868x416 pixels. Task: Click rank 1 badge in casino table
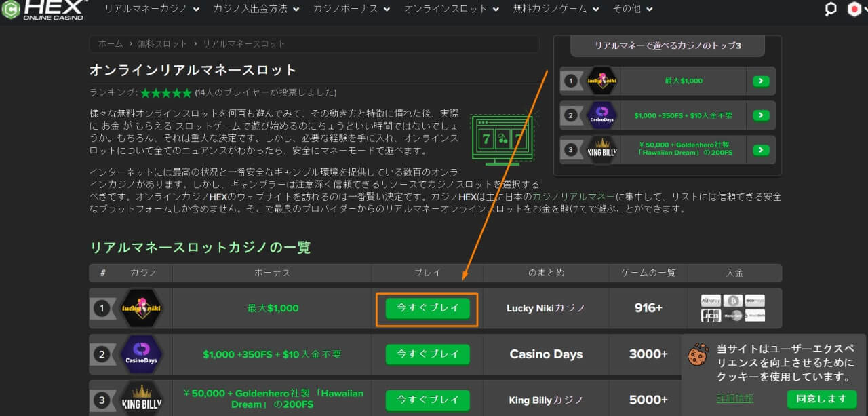102,308
